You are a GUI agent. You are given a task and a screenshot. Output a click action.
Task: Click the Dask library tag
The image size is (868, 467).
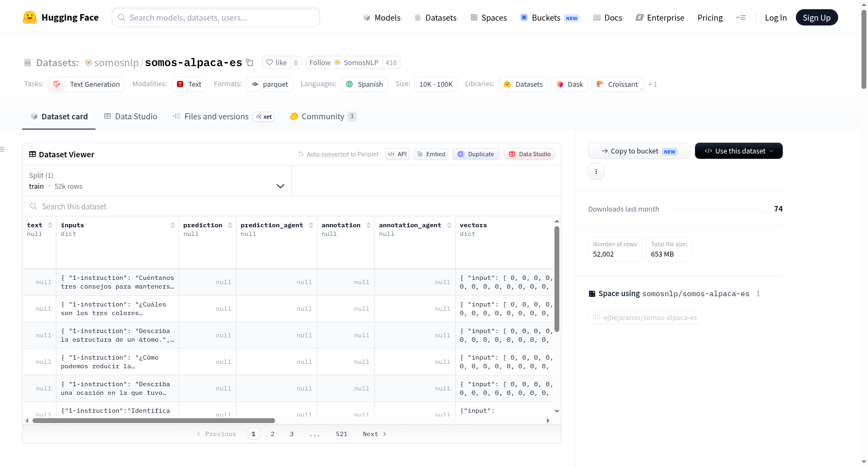pyautogui.click(x=570, y=84)
